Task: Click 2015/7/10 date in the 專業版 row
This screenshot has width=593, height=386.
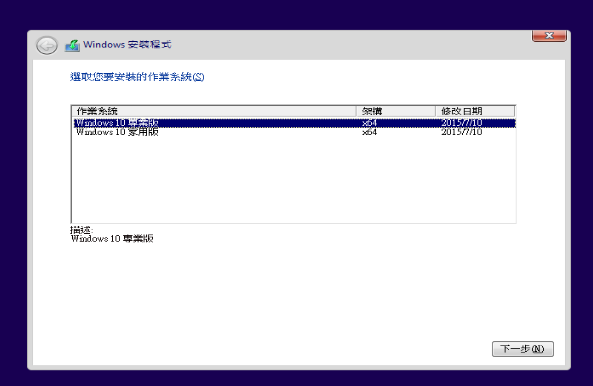Action: tap(462, 123)
